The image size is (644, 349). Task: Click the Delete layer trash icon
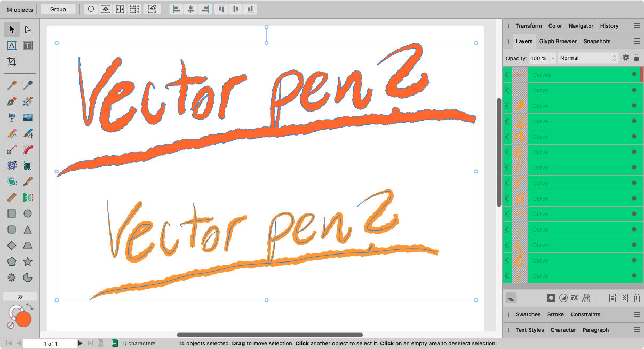(637, 298)
